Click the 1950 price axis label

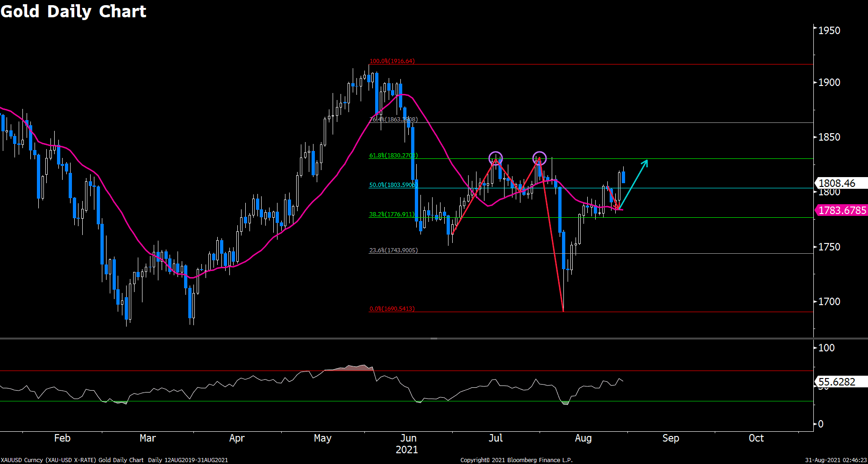pyautogui.click(x=829, y=30)
